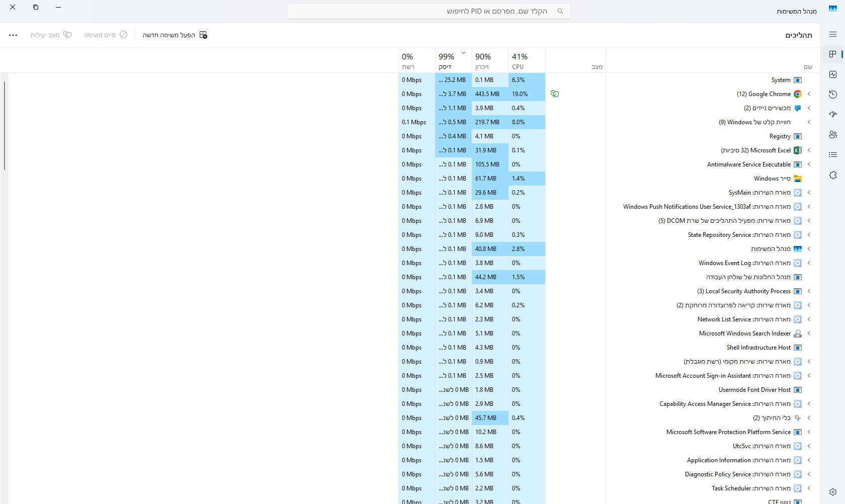This screenshot has width=845, height=504.
Task: Click the 219.7 MB memory cell
Action: coord(490,122)
